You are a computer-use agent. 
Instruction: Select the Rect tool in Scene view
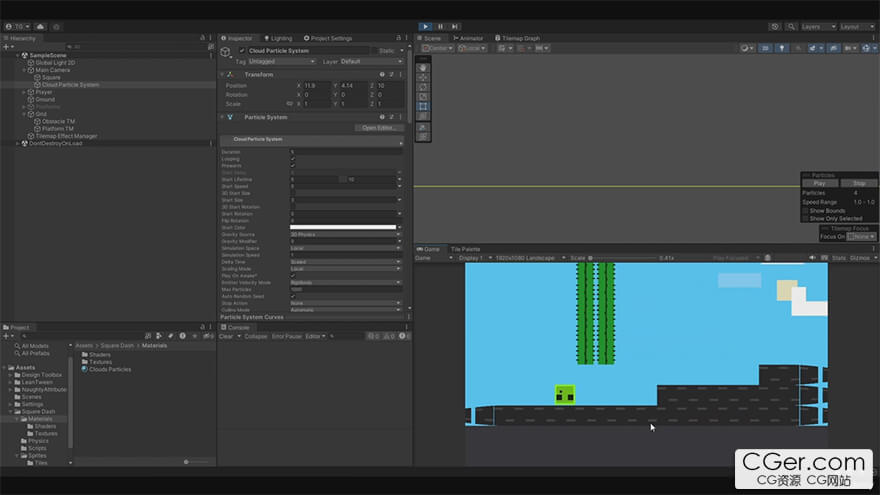(x=423, y=106)
